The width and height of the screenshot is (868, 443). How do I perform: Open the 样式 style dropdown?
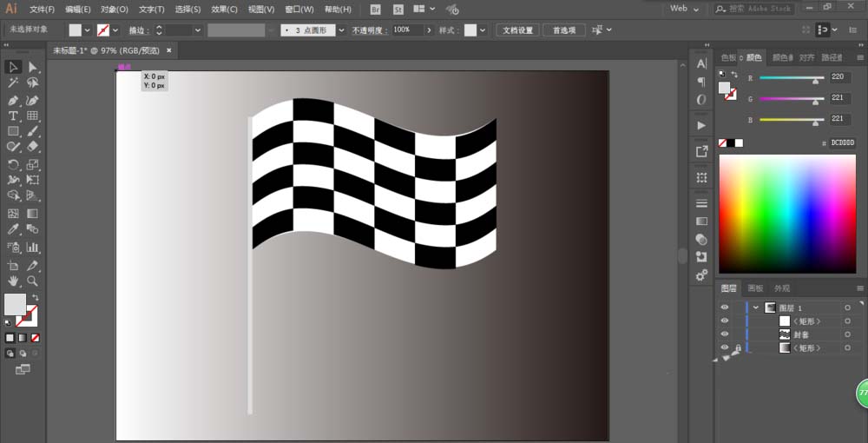[483, 30]
